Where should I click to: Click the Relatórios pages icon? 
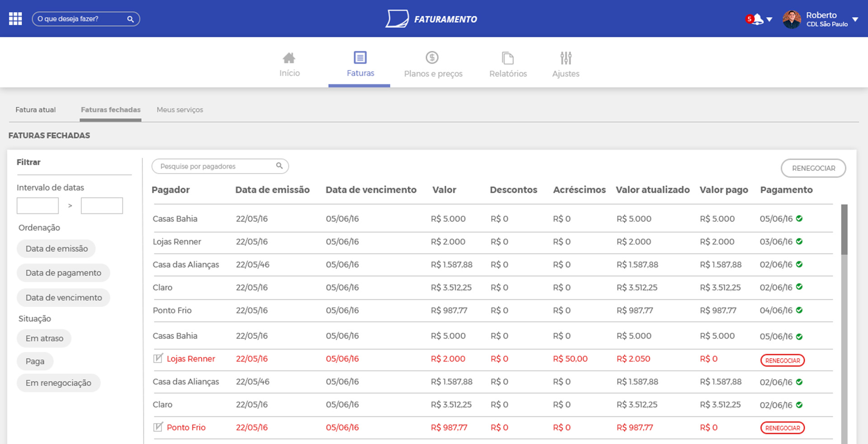pos(508,58)
